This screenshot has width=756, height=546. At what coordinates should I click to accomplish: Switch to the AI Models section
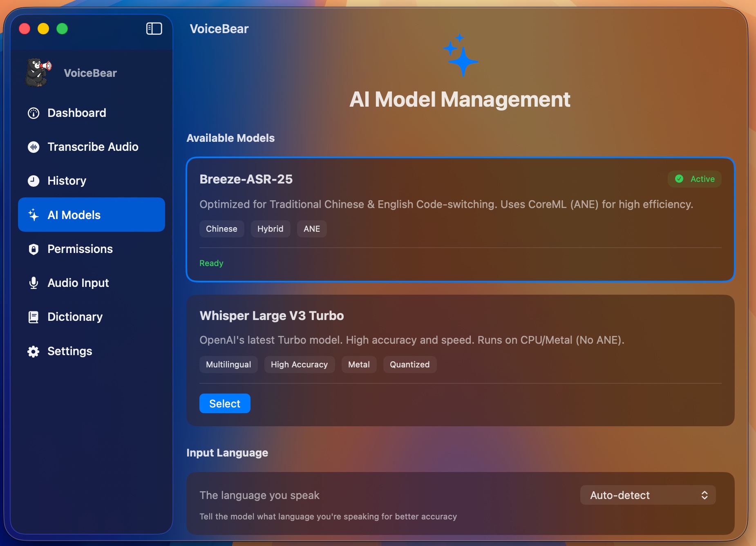[74, 215]
